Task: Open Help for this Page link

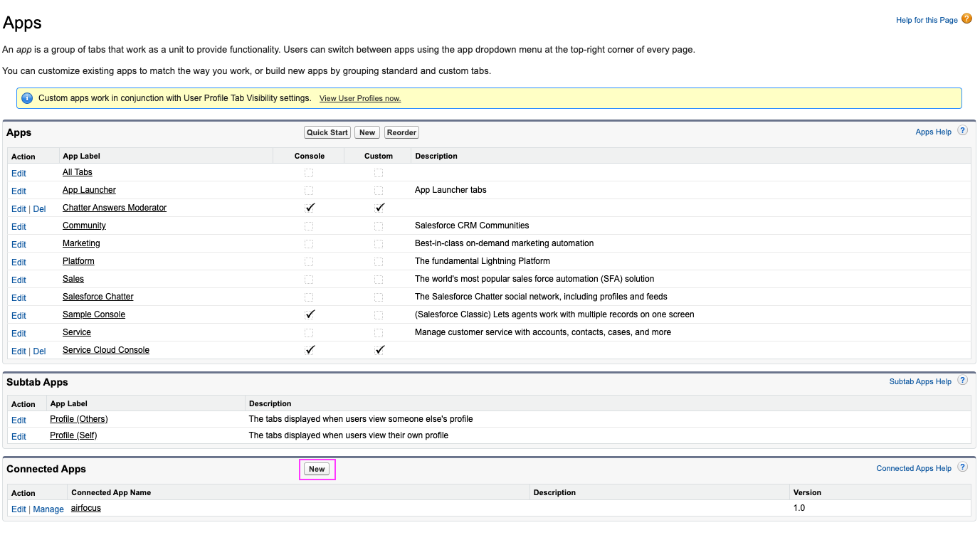Action: point(927,20)
